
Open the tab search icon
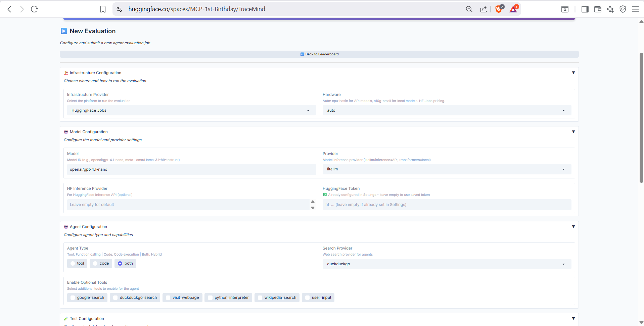pos(565,9)
